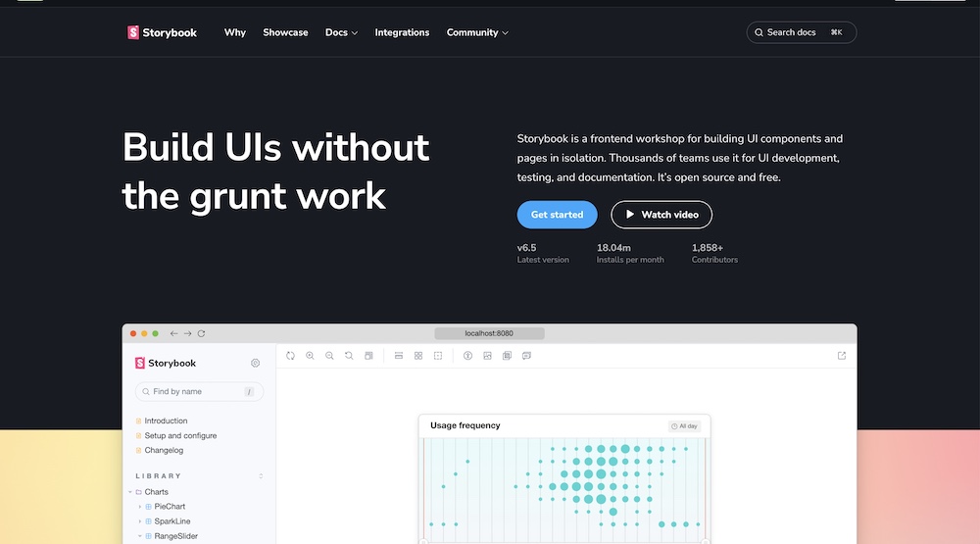Image resolution: width=980 pixels, height=544 pixels.
Task: Click the browser reload icon in the mockup
Action: pyautogui.click(x=202, y=333)
